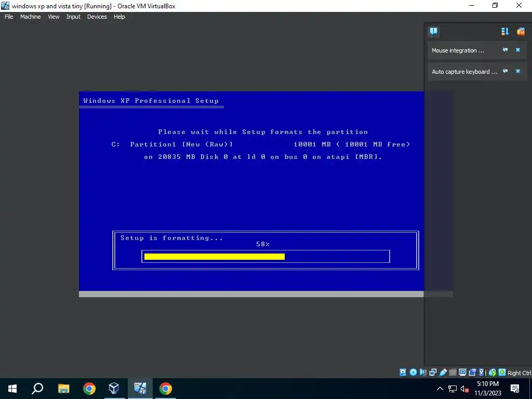Viewport: 532px width, 399px height.
Task: Click the Windows XP Professional Setup heading
Action: [x=151, y=100]
